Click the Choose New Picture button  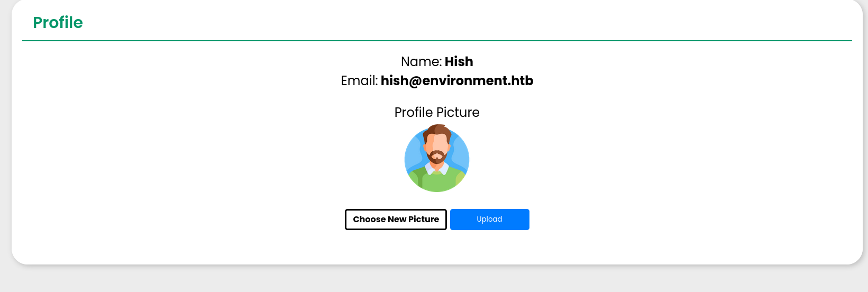pos(396,220)
